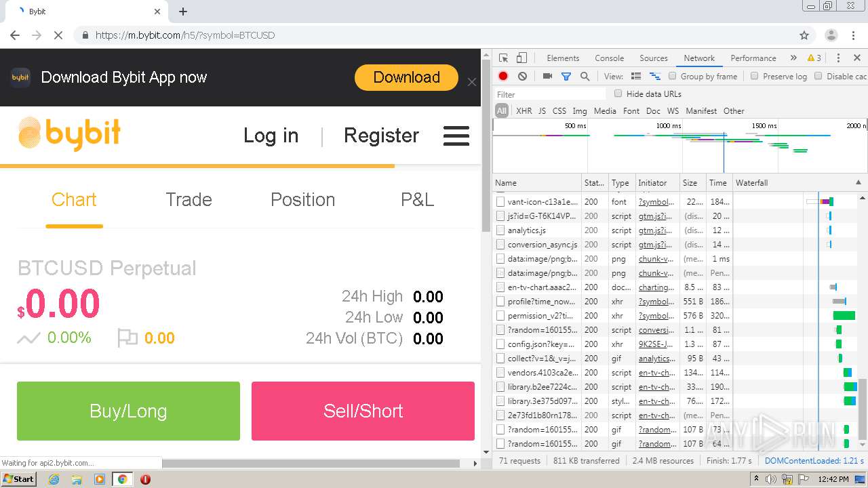Switch to the Console tab

coord(609,58)
